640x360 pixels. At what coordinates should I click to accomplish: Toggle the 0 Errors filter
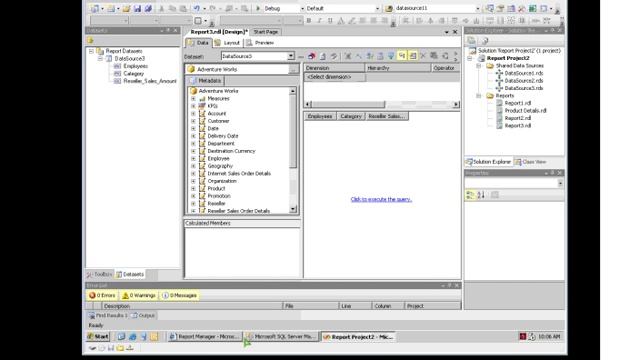102,295
